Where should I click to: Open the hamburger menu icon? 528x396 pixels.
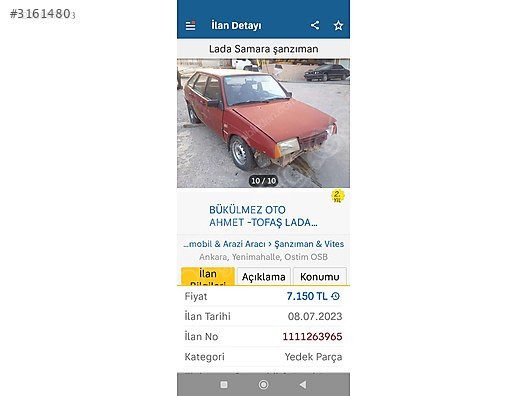pos(191,26)
